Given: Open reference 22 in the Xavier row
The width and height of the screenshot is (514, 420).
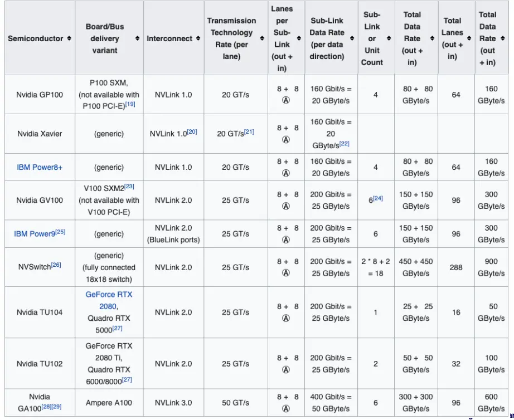Looking at the screenshot, I should (x=344, y=144).
